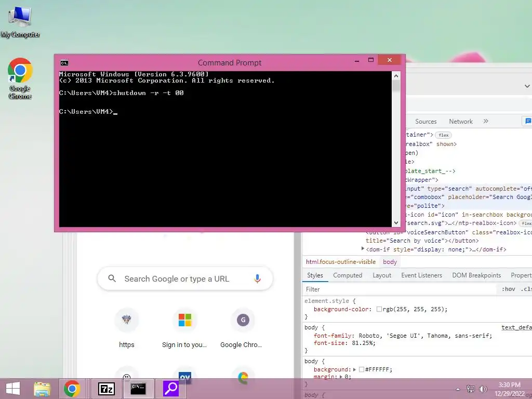Open the Layout tab
The width and height of the screenshot is (532, 399).
tap(382, 275)
